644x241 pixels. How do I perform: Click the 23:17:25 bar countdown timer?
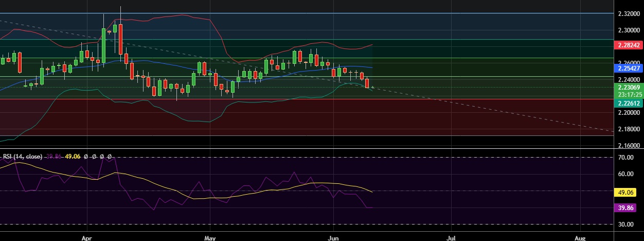coord(629,95)
